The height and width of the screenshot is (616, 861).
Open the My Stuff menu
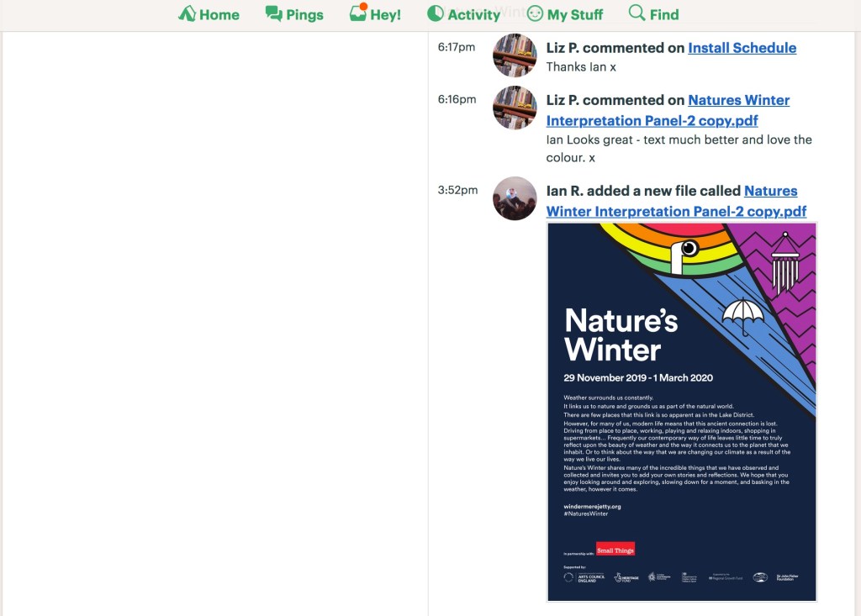565,14
